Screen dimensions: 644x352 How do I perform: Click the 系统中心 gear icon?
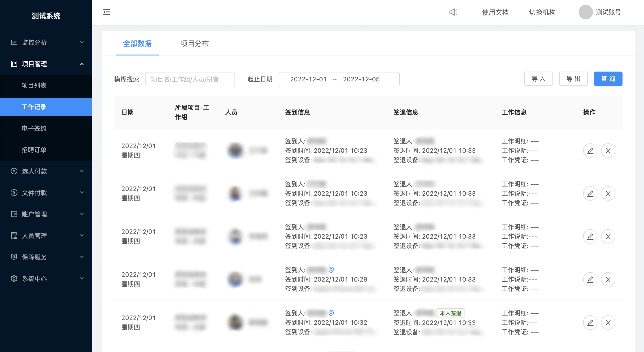pyautogui.click(x=14, y=279)
